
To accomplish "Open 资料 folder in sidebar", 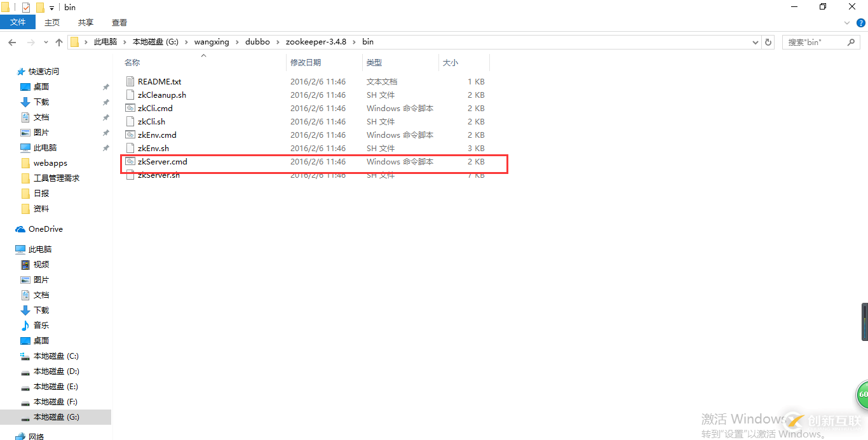I will [x=41, y=209].
